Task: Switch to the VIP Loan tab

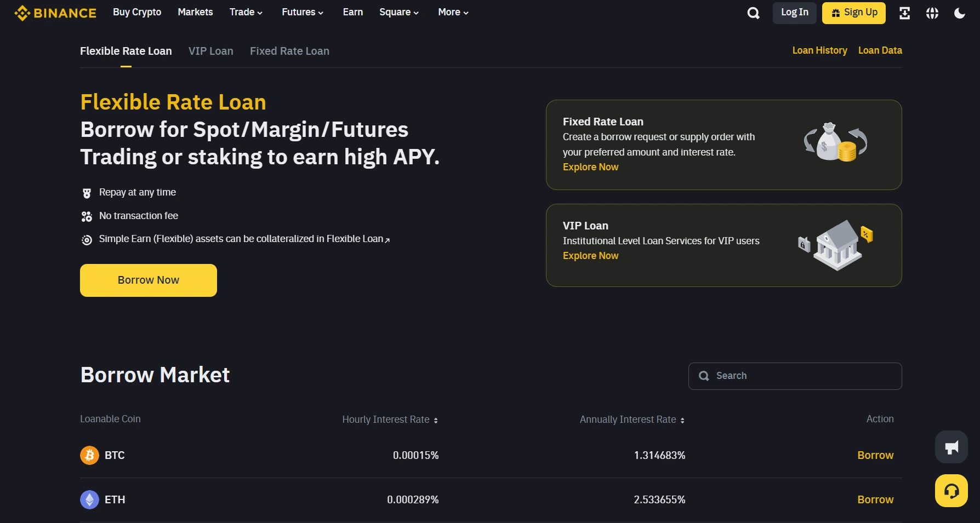Action: (x=211, y=51)
